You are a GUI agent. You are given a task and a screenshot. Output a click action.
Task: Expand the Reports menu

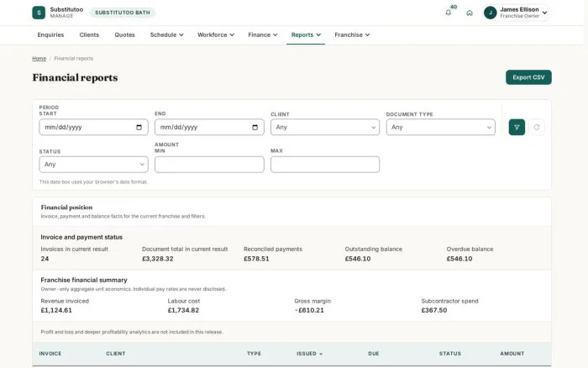tap(306, 35)
